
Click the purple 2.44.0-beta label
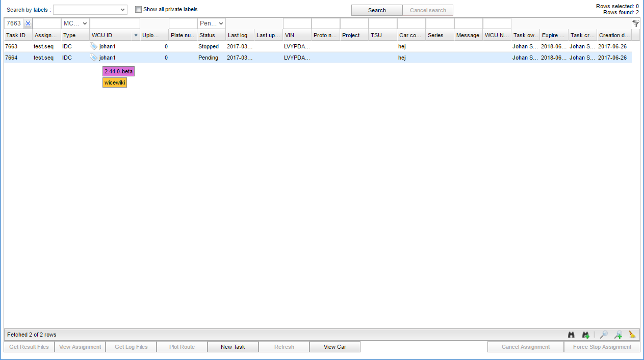pos(118,71)
